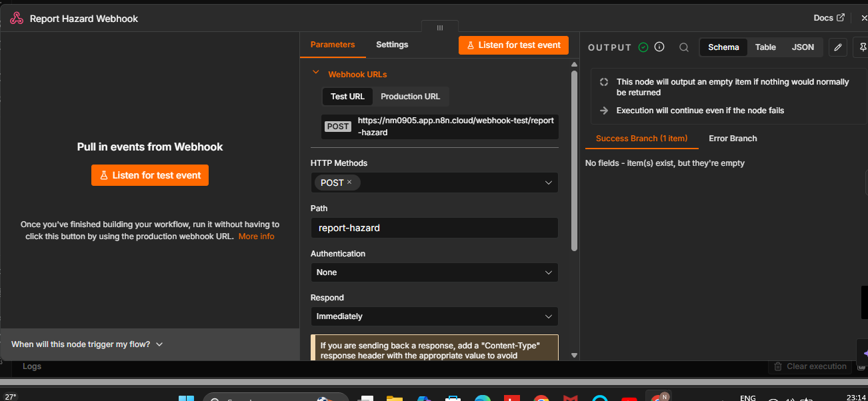868x401 pixels.
Task: Remove the POST tag from HTTP Methods
Action: [349, 182]
